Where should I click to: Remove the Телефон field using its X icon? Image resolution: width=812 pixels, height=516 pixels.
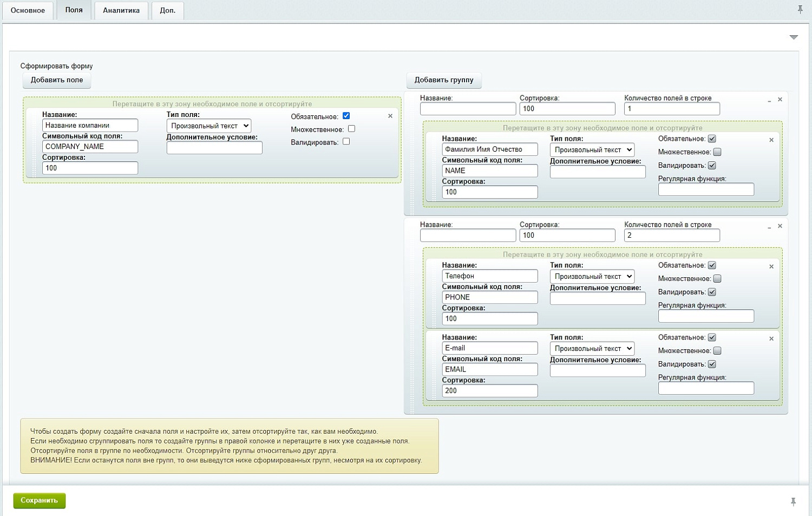pyautogui.click(x=771, y=266)
